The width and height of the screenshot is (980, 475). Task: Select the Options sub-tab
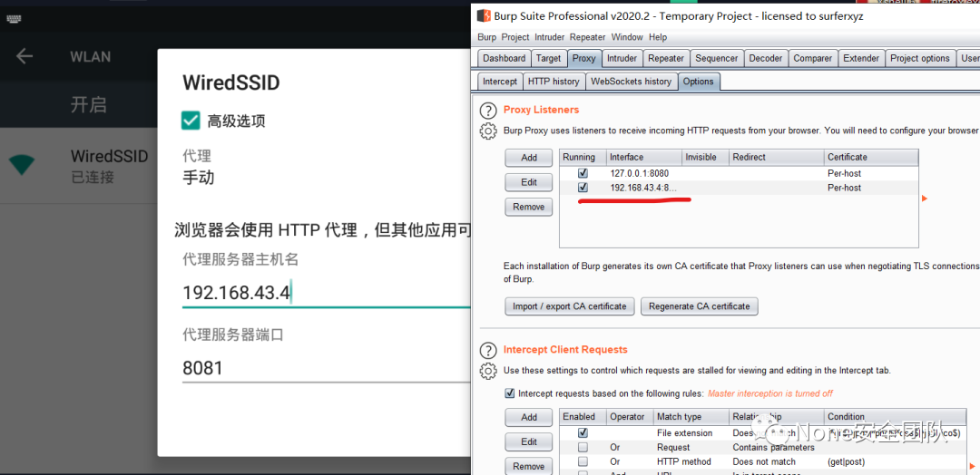coord(698,82)
